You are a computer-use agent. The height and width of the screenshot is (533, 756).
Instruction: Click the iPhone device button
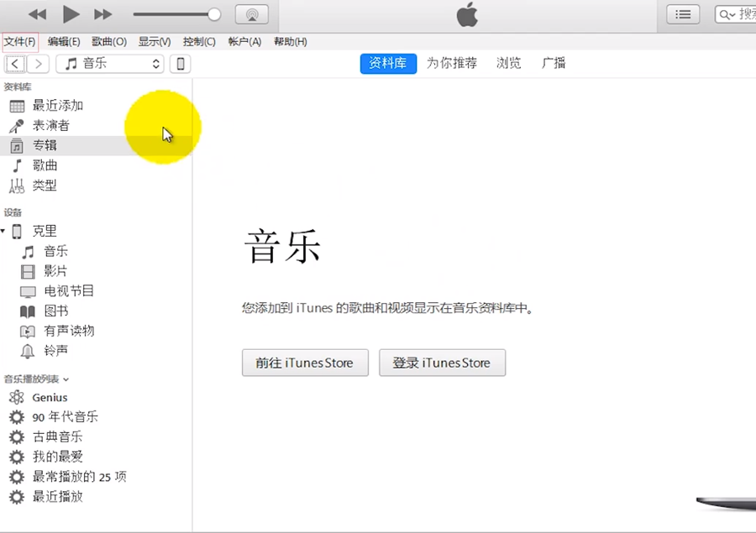pyautogui.click(x=181, y=64)
